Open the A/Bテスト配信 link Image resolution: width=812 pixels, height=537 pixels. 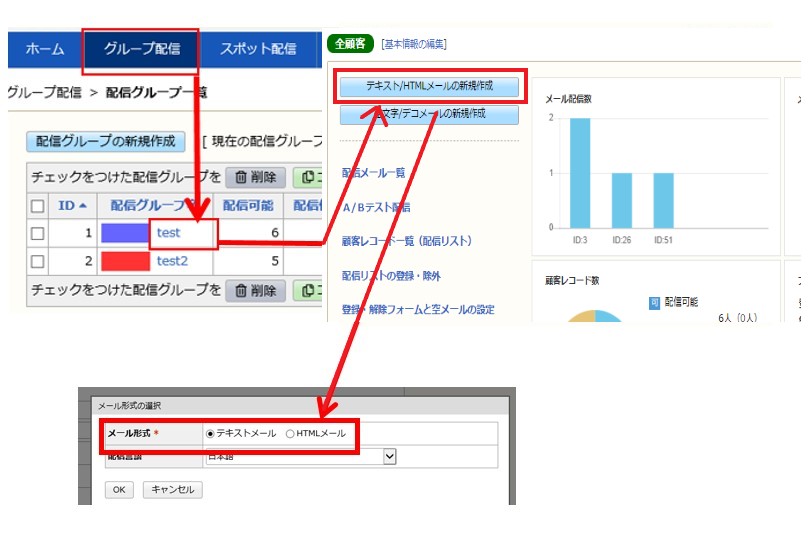pyautogui.click(x=376, y=208)
